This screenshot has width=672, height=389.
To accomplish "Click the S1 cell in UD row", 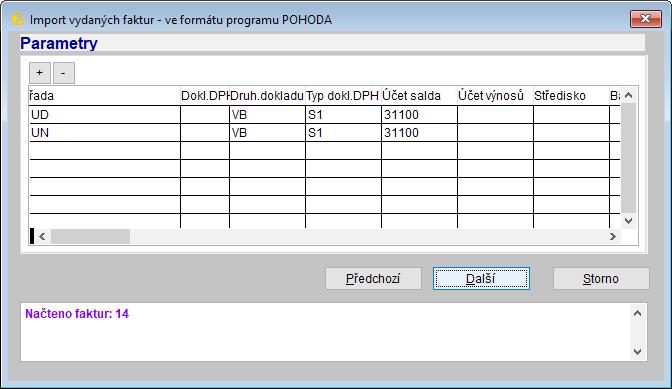I will coord(343,115).
